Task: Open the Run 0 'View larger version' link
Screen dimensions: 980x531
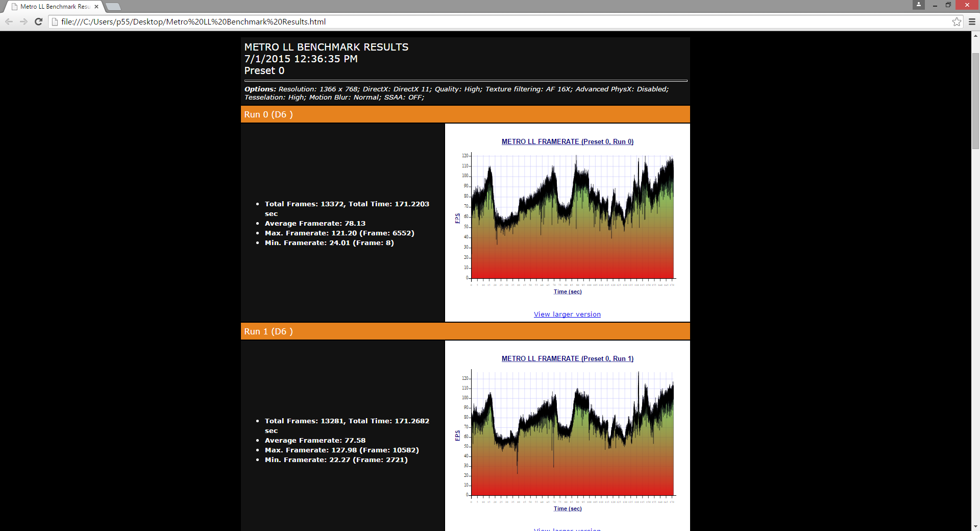Action: (x=567, y=315)
